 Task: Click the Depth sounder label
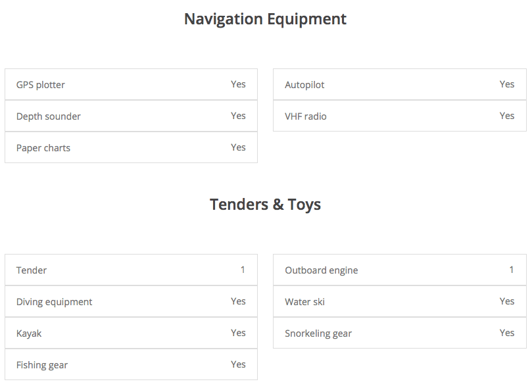pyautogui.click(x=49, y=116)
